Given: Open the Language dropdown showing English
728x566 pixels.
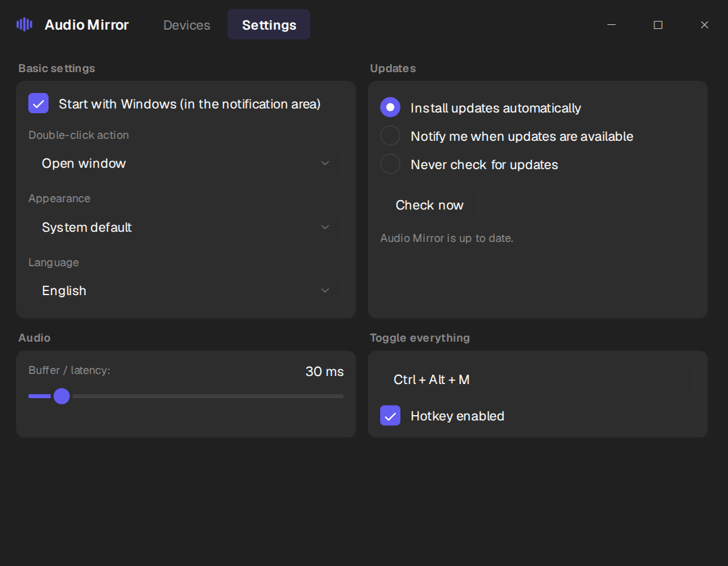Looking at the screenshot, I should (x=186, y=290).
